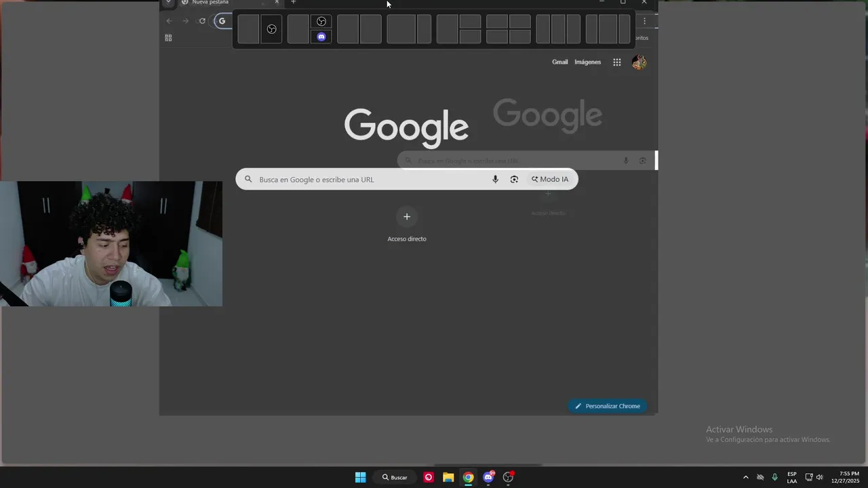The image size is (868, 488).
Task: Open the Google apps launcher grid
Action: (617, 62)
